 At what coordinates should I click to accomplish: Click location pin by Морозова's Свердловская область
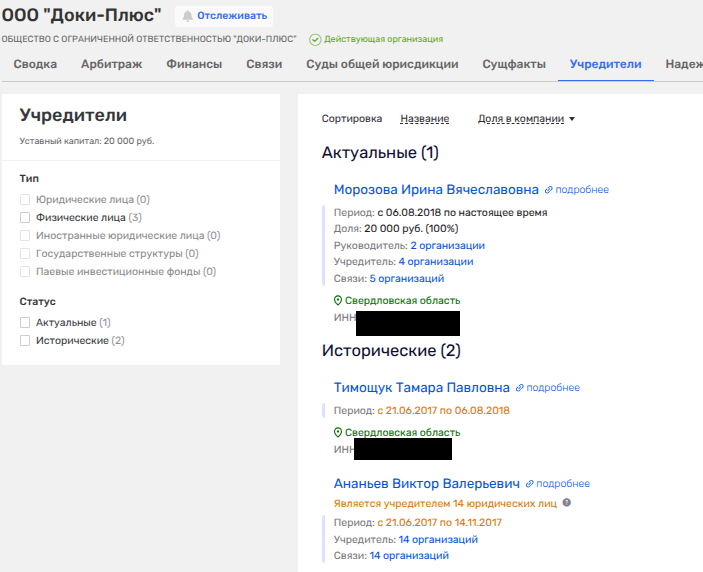coord(338,301)
